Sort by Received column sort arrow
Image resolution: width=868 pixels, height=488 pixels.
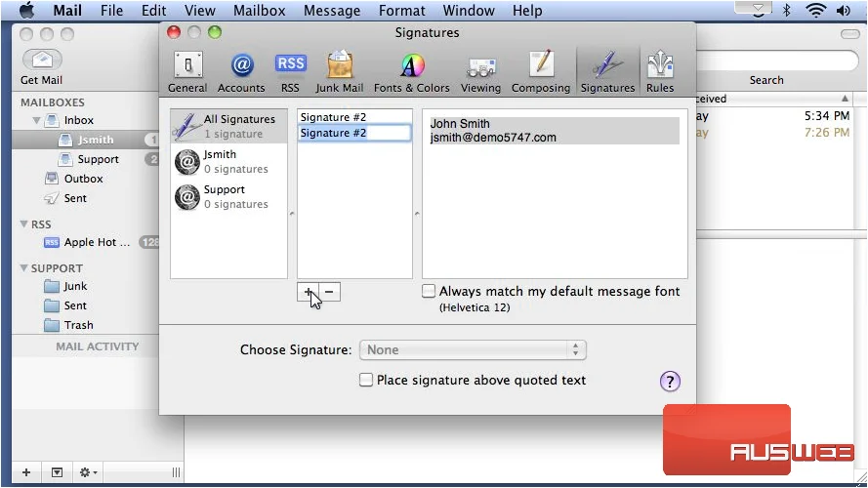point(845,99)
